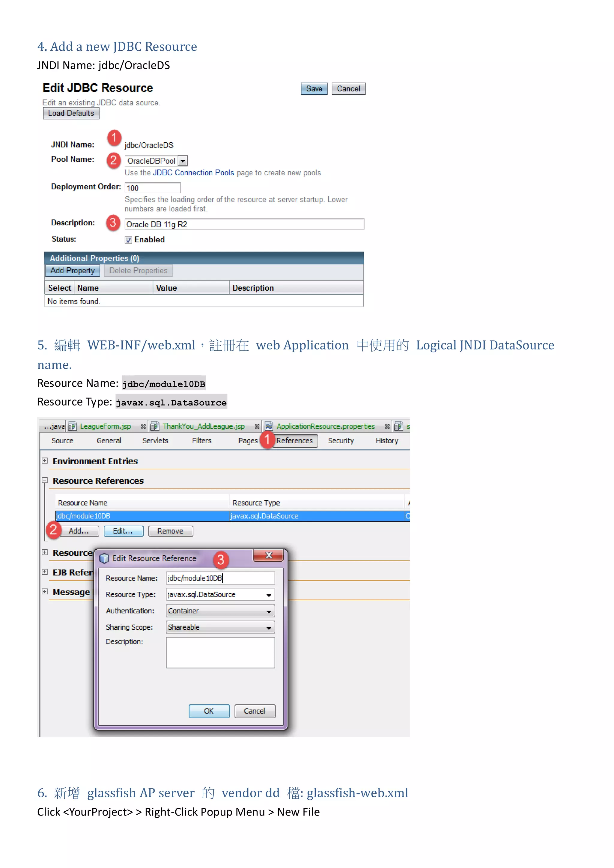Expand the Environment Entries section
The width and height of the screenshot is (614, 868).
pyautogui.click(x=45, y=461)
